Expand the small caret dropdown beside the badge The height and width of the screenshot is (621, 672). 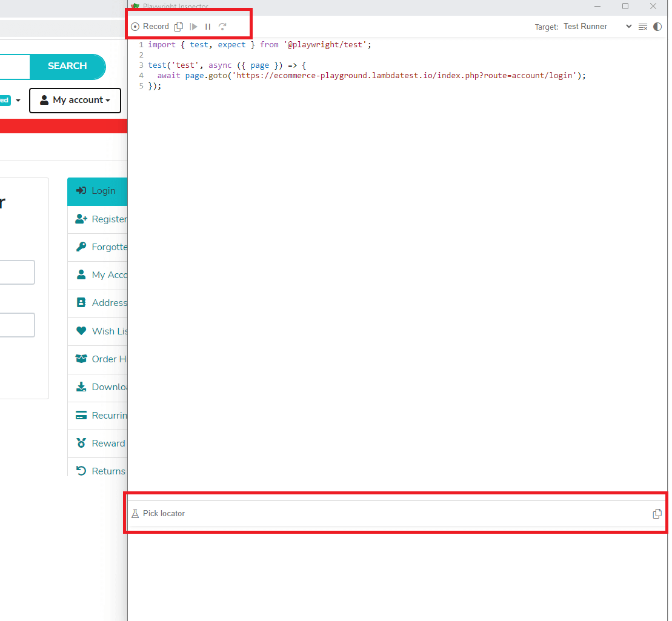[x=18, y=101]
